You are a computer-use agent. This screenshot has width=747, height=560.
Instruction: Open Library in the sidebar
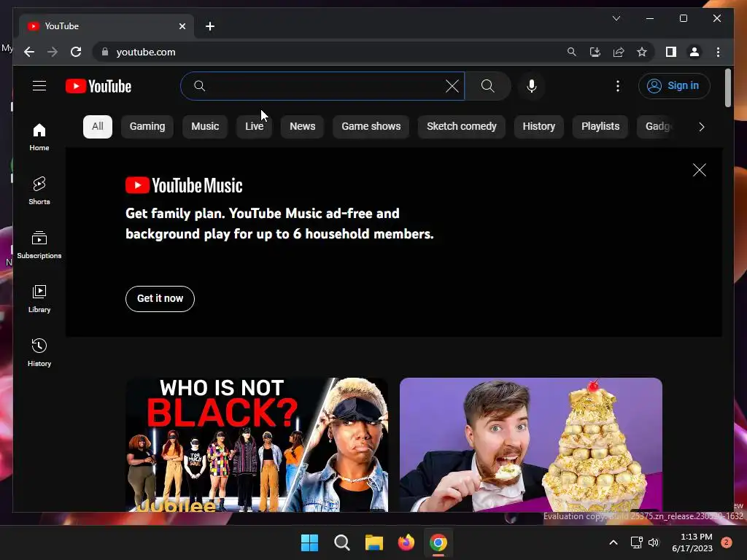[39, 298]
